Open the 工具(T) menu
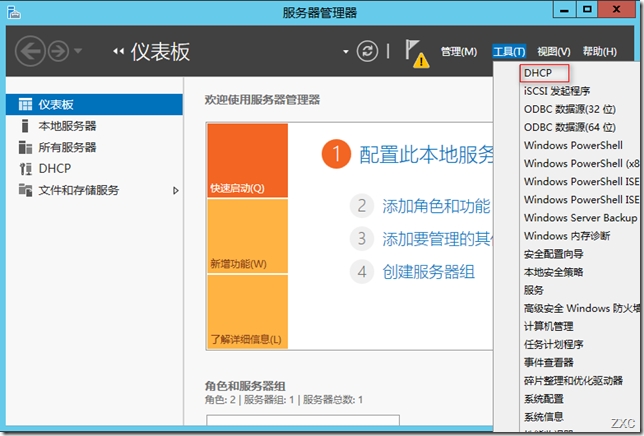Viewport: 644px width, 436px height. tap(509, 52)
